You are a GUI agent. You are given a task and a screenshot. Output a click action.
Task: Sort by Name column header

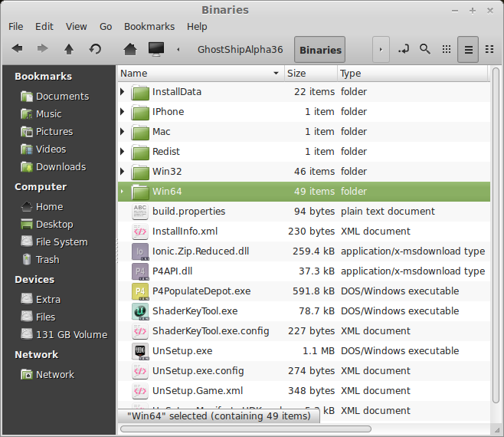pyautogui.click(x=201, y=74)
